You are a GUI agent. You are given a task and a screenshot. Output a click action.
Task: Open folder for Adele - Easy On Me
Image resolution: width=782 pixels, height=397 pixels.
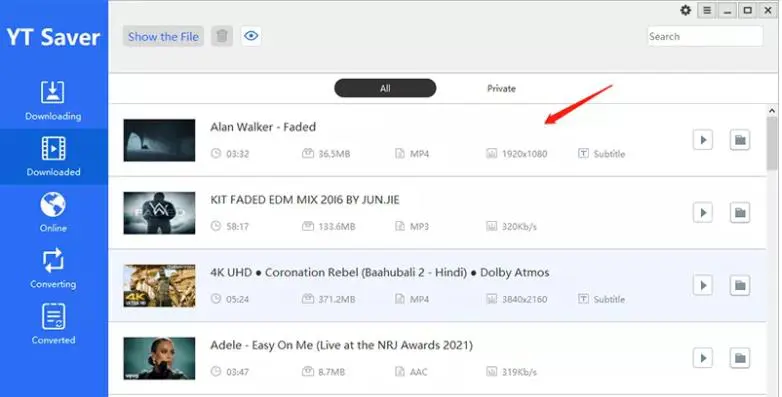pyautogui.click(x=740, y=358)
